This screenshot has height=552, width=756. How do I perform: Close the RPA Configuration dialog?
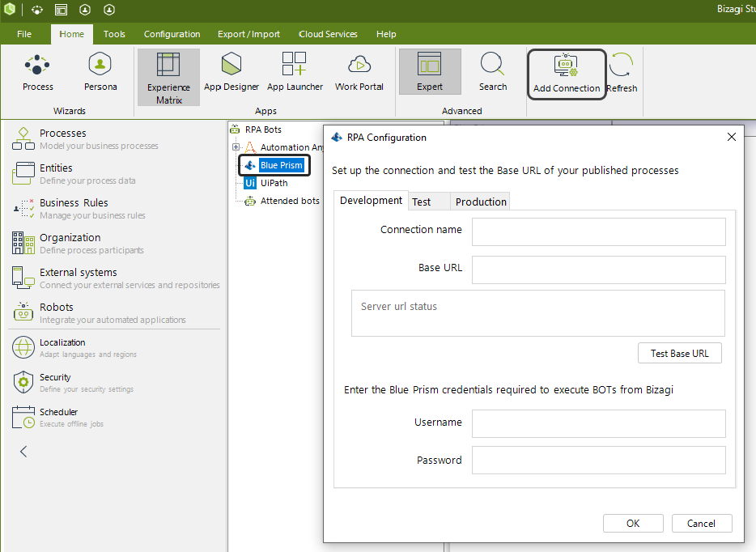(x=732, y=137)
